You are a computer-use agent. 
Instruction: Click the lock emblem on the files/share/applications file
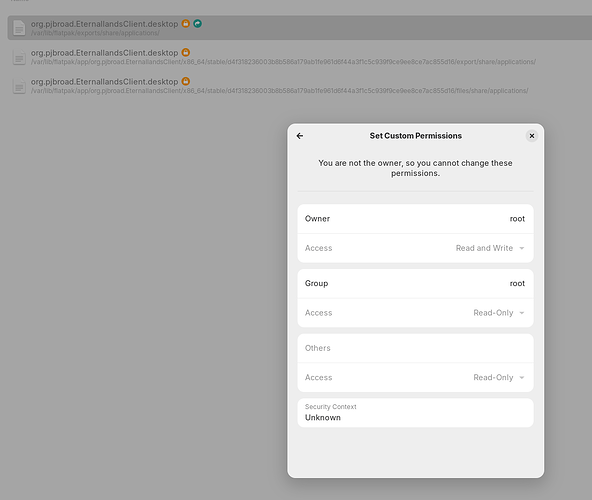[x=185, y=81]
